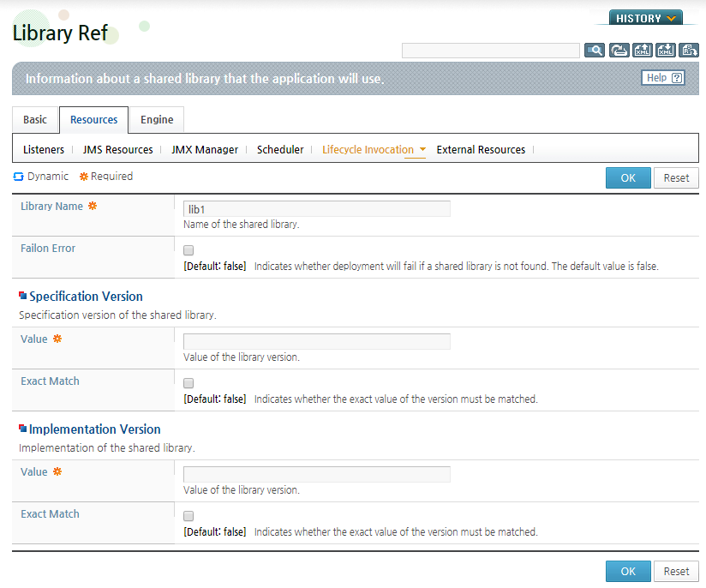Viewport: 706px width, 588px height.
Task: Toggle the Implementation Version Exact Match checkbox
Action: [188, 516]
